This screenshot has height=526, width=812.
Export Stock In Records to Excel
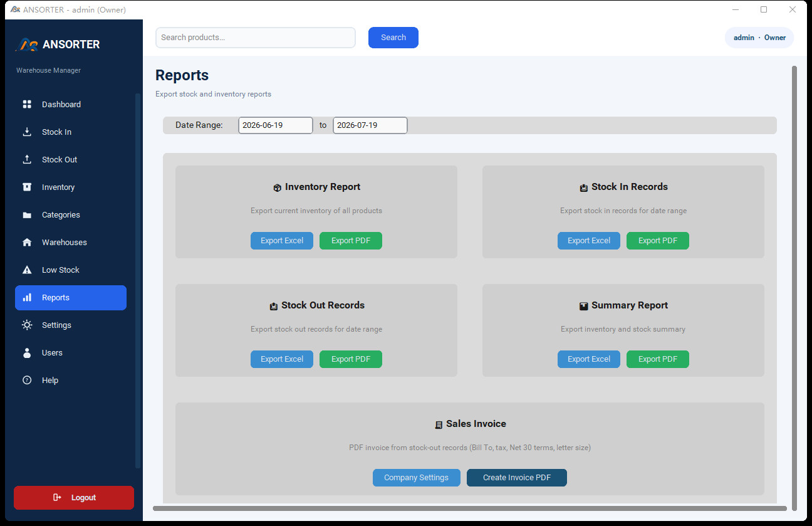(589, 241)
